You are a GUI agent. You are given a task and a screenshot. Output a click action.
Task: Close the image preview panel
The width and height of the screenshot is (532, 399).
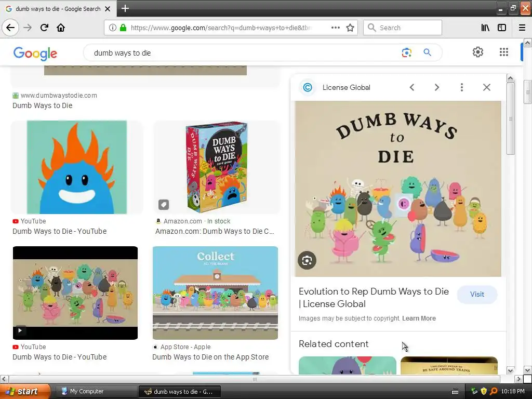click(486, 87)
